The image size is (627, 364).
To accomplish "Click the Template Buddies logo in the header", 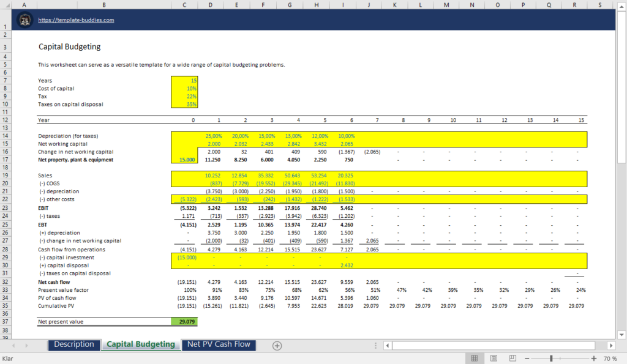I will point(24,20).
